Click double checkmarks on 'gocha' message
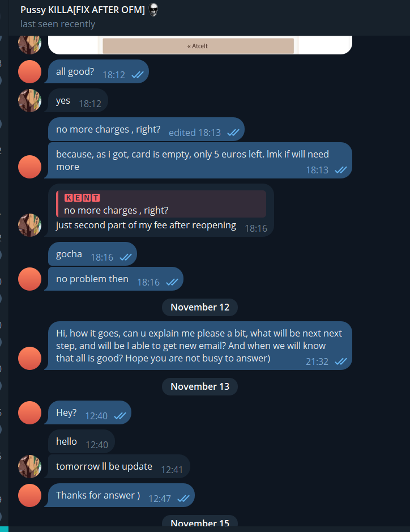 [126, 257]
